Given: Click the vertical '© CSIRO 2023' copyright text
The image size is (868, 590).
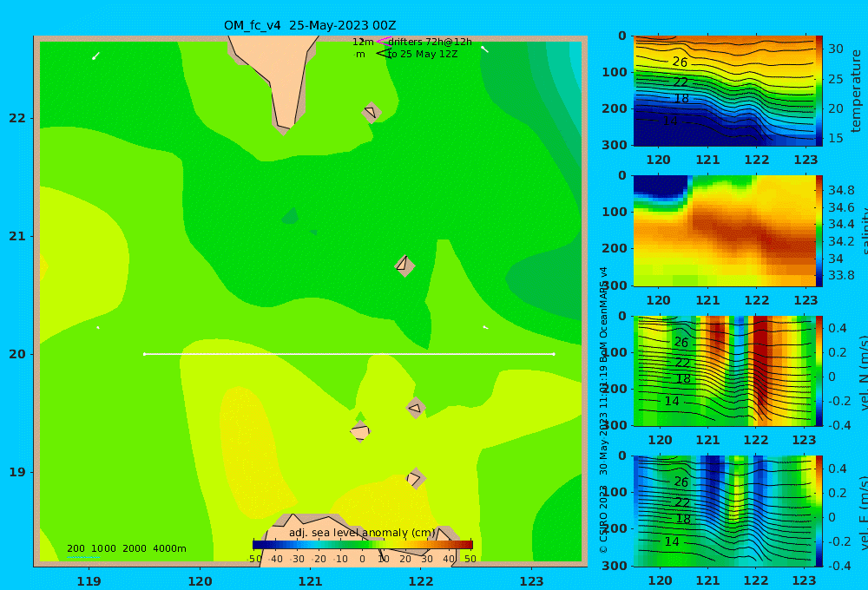Looking at the screenshot, I should pyautogui.click(x=604, y=519).
